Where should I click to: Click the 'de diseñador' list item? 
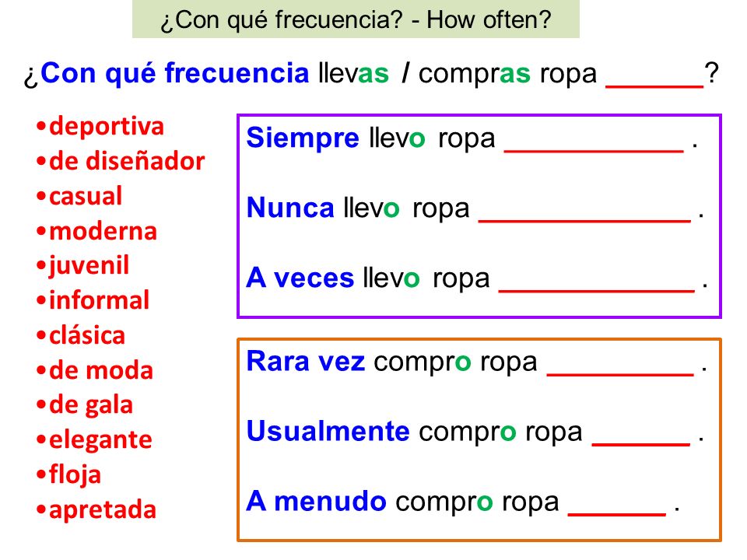point(127,161)
